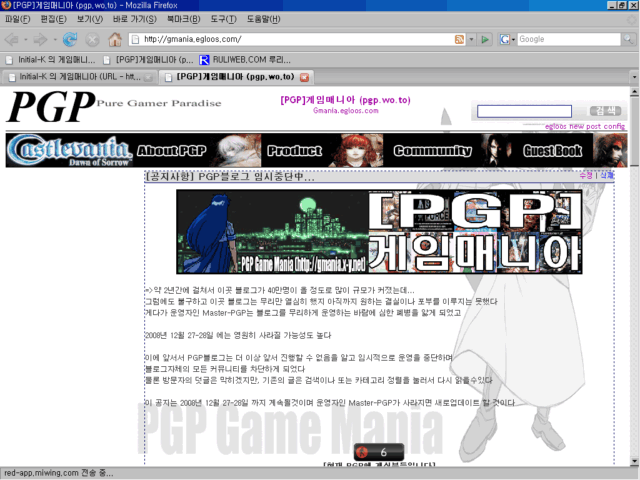Click the status bar text red-app.miwing.com
Viewport: 640px width, 480px height.
(x=59, y=473)
